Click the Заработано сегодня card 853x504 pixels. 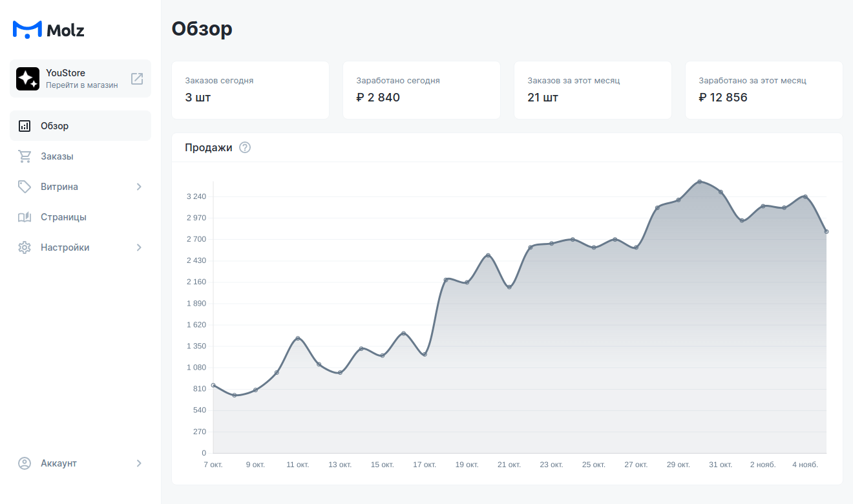point(421,90)
